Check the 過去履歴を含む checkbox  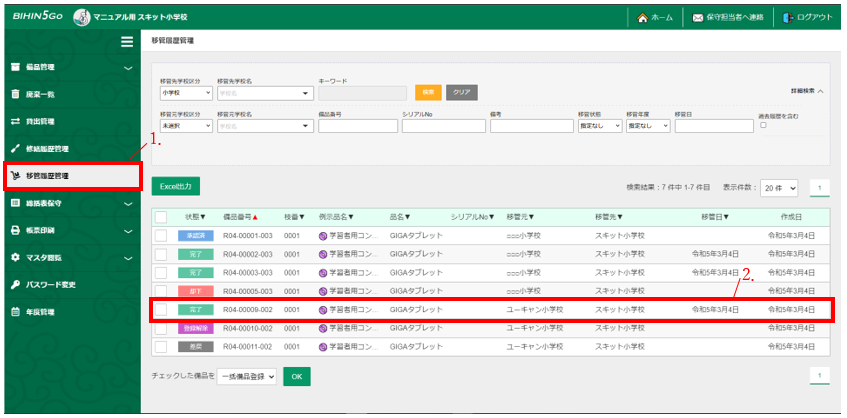point(763,126)
